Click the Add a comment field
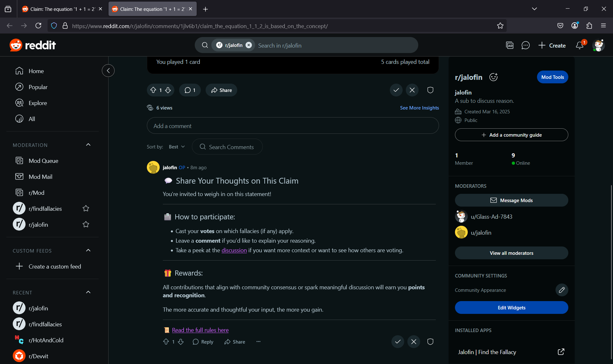 pos(292,126)
